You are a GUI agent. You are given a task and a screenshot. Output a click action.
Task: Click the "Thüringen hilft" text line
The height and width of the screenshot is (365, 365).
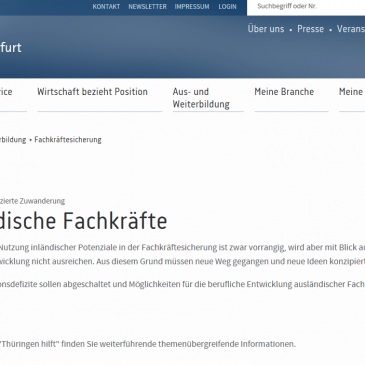click(x=148, y=344)
